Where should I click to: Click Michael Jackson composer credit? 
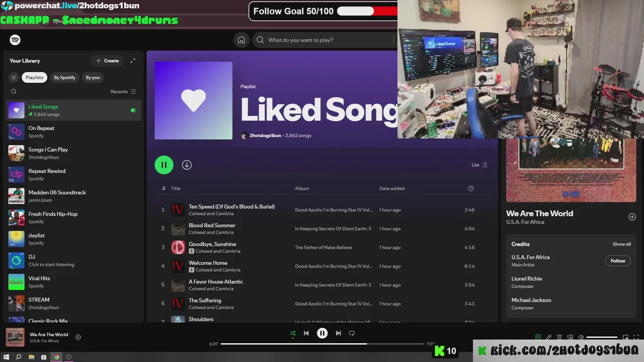point(531,300)
